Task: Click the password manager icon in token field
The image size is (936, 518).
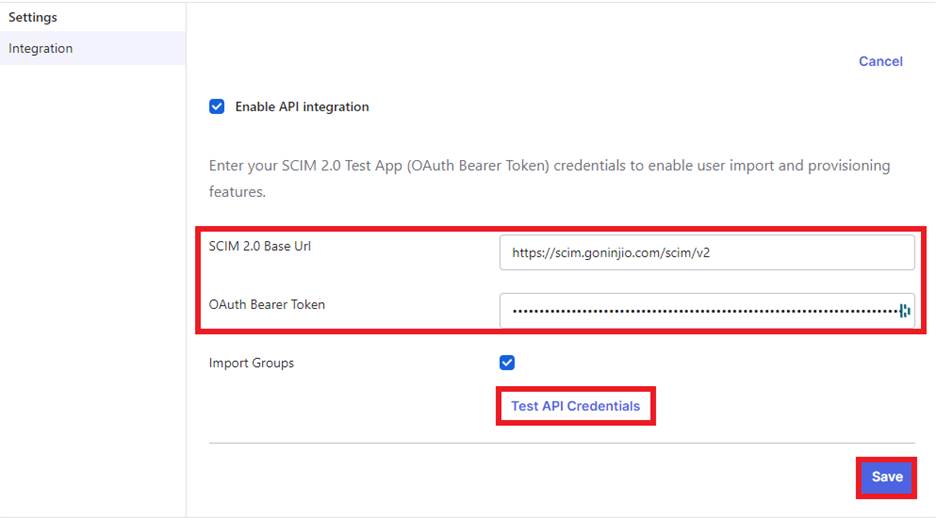Action: tap(904, 311)
